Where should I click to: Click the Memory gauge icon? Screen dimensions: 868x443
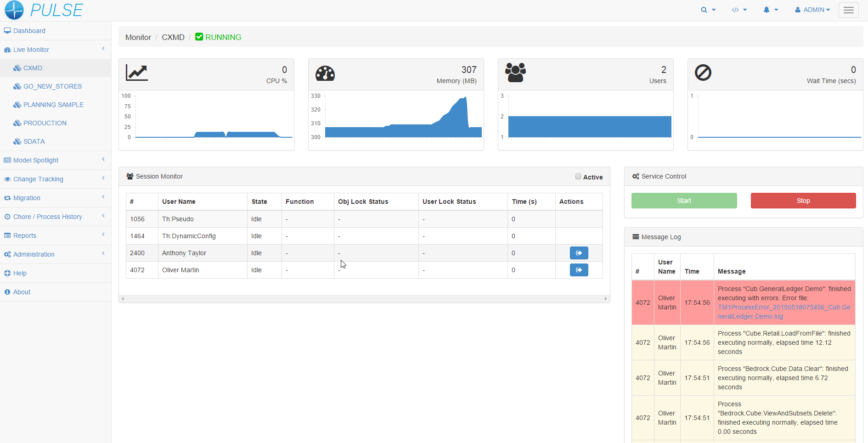pos(325,73)
